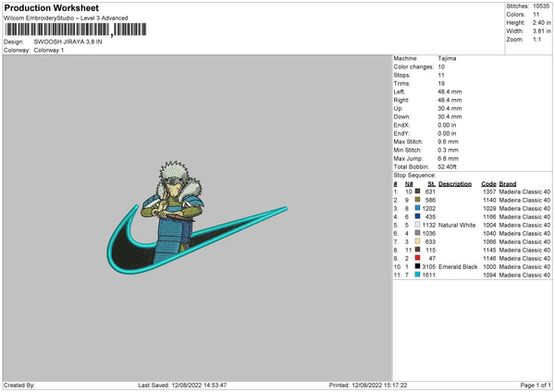Click the design name 'SWOOSH JIRAYA 3,8 IN'

pyautogui.click(x=68, y=42)
